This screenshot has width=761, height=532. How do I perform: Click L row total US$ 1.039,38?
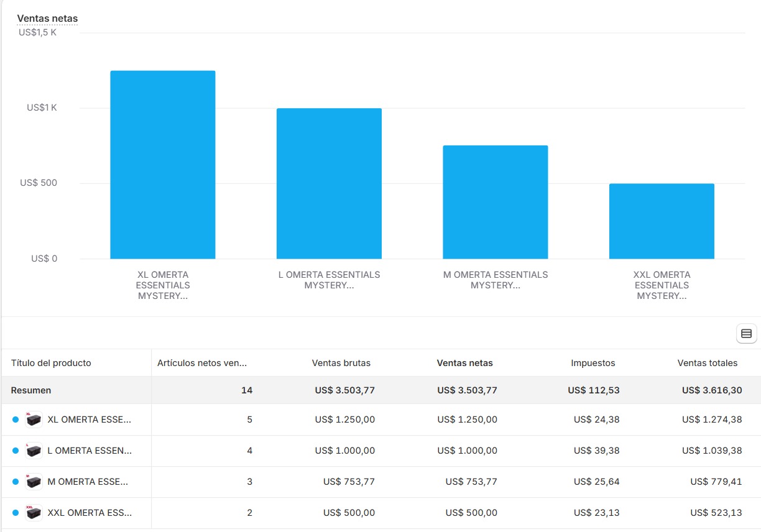coord(712,451)
